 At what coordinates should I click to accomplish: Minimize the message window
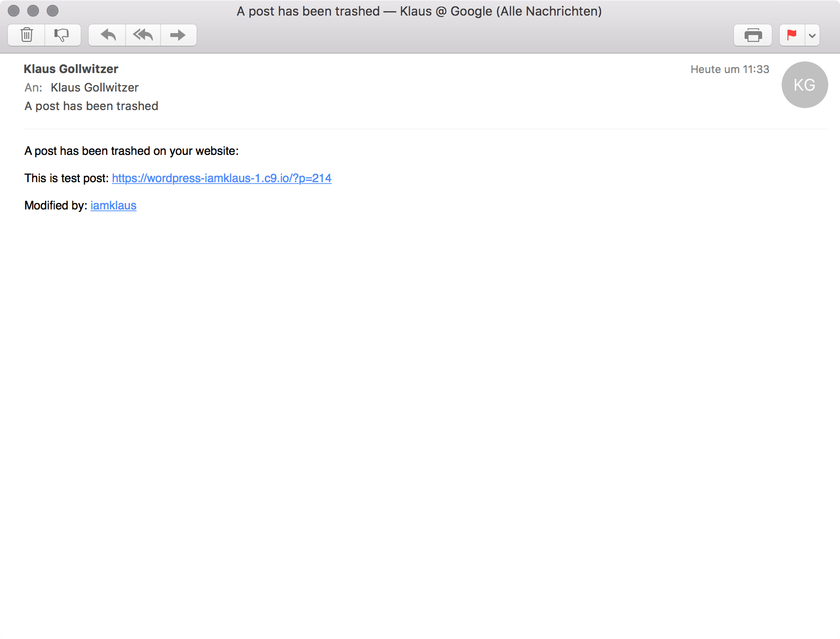point(33,11)
